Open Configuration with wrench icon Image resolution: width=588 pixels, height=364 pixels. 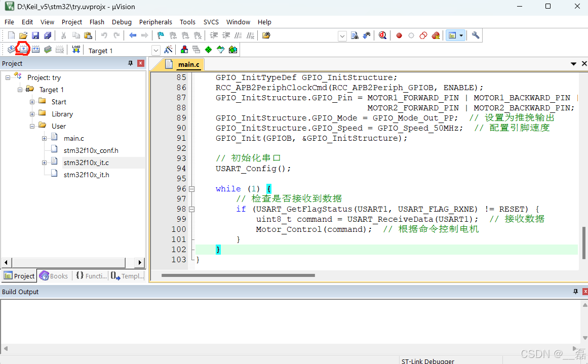pos(476,35)
